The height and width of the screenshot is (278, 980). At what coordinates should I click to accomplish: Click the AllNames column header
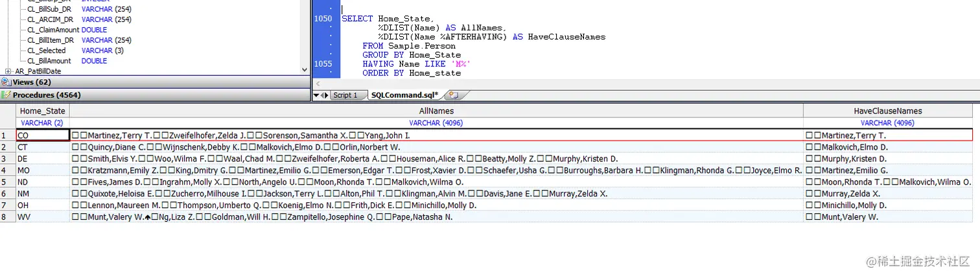(436, 111)
